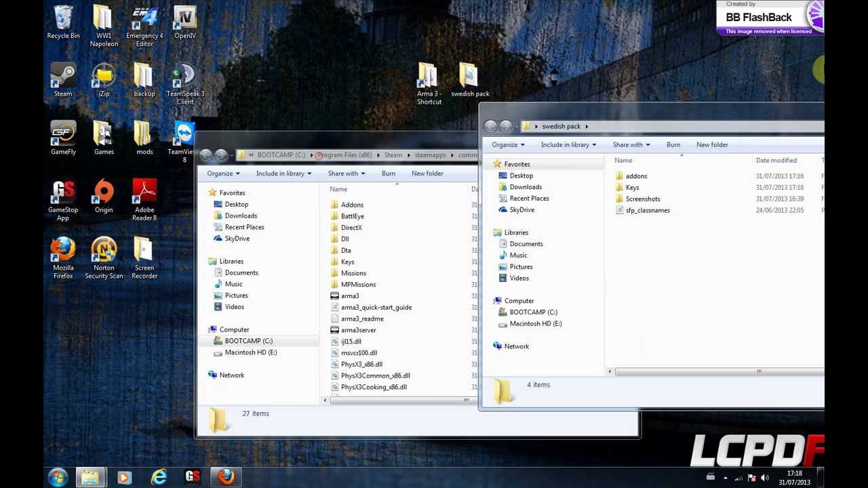The image size is (868, 488).
Task: Select the mods desktop folder
Action: (144, 138)
